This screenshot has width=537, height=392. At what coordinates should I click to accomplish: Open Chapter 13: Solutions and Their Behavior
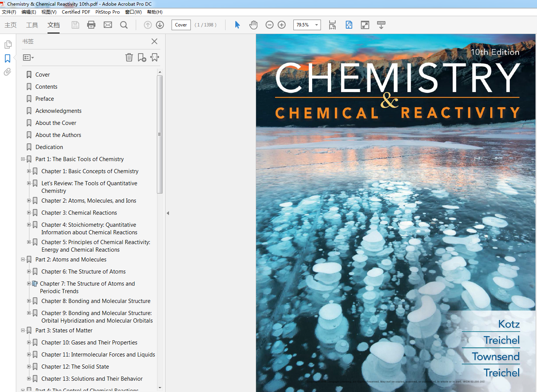[x=92, y=379]
